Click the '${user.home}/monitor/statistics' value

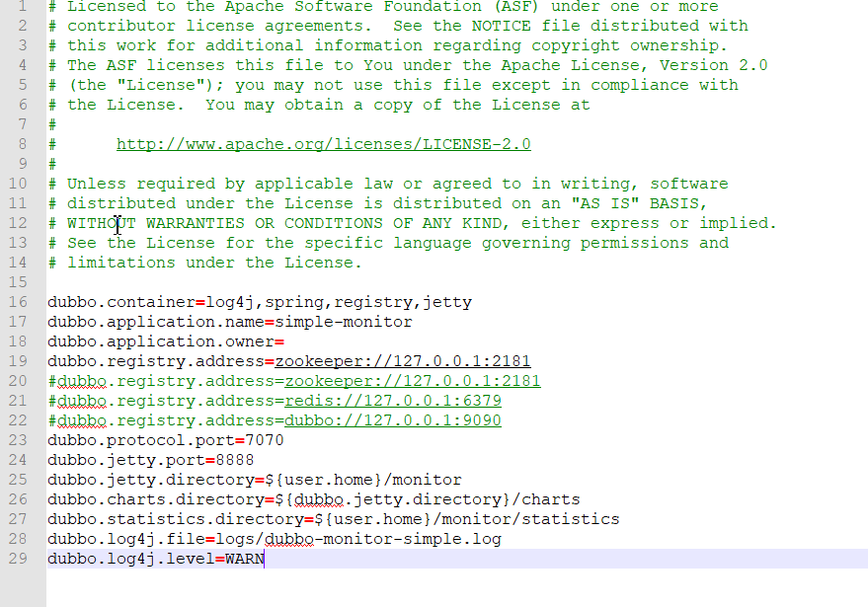[467, 519]
